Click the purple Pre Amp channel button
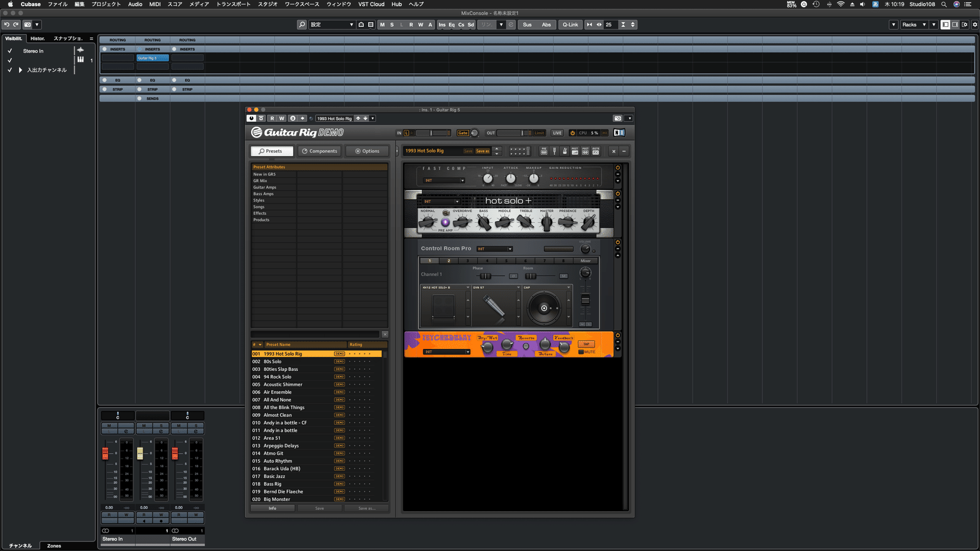Screen dimensions: 980x551 click(445, 222)
